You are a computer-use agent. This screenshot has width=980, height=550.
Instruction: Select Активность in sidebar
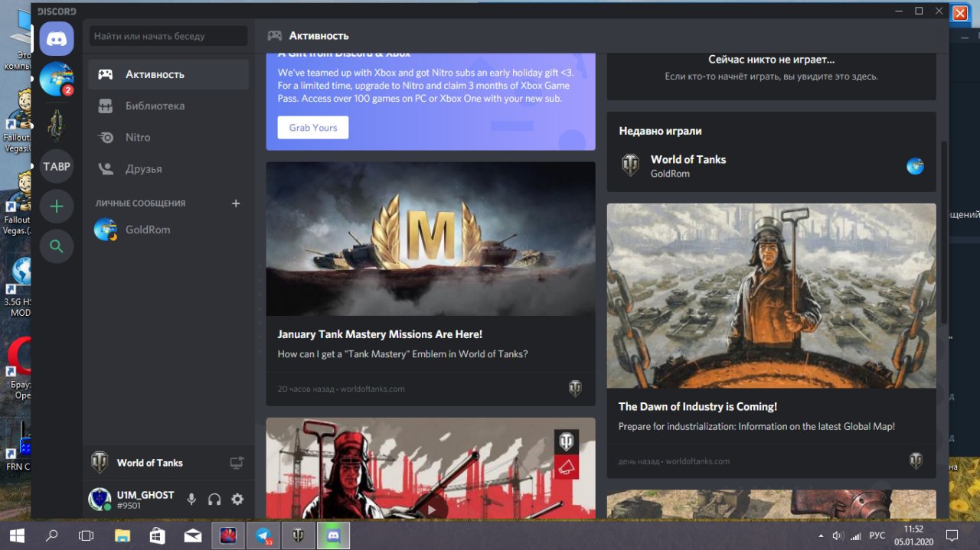click(x=168, y=74)
